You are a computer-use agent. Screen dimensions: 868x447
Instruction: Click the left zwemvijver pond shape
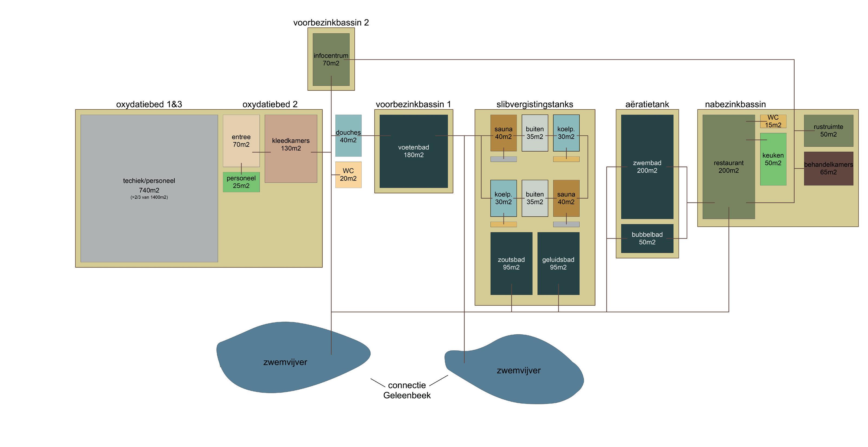[x=285, y=362]
